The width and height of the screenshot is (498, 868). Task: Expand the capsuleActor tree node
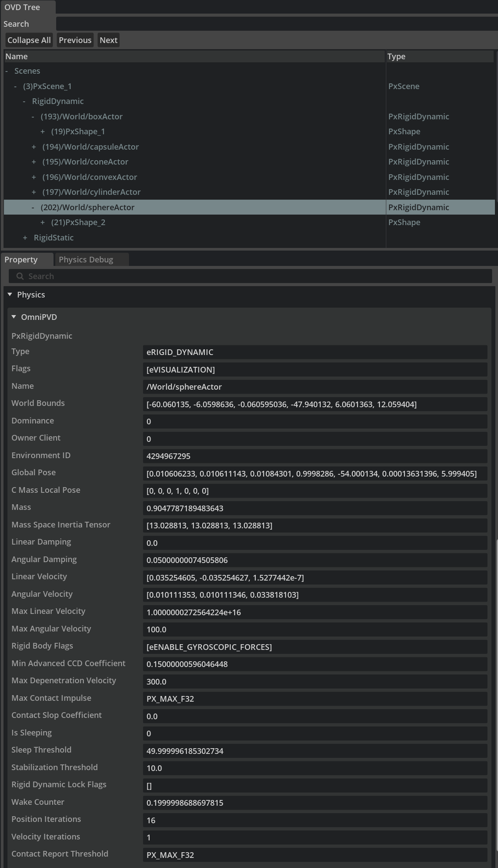click(x=34, y=147)
